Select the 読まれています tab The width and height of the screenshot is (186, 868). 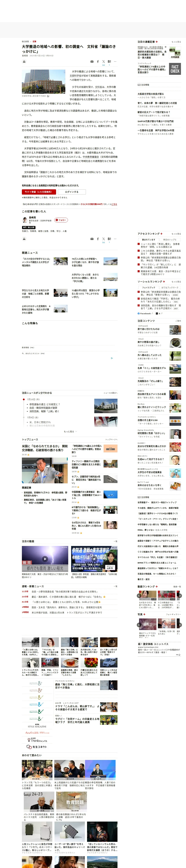tap(148, 240)
